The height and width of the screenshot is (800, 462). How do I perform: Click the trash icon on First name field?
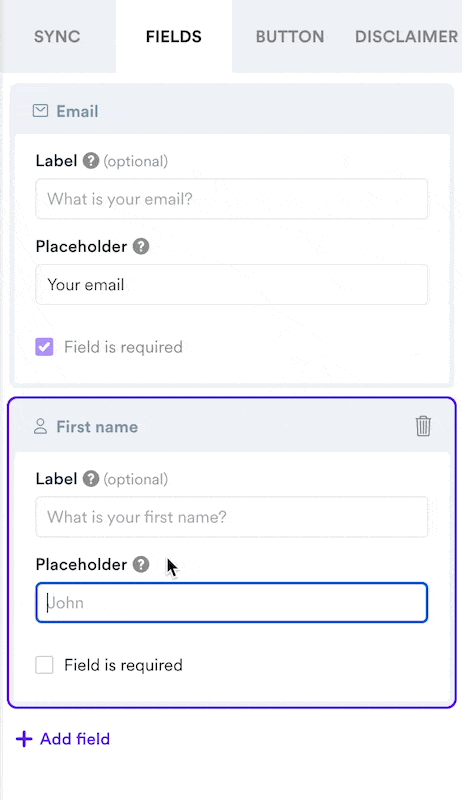click(x=423, y=426)
